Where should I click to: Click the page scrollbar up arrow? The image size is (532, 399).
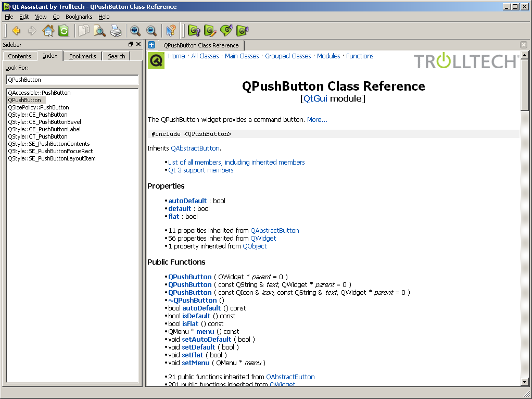(525, 55)
